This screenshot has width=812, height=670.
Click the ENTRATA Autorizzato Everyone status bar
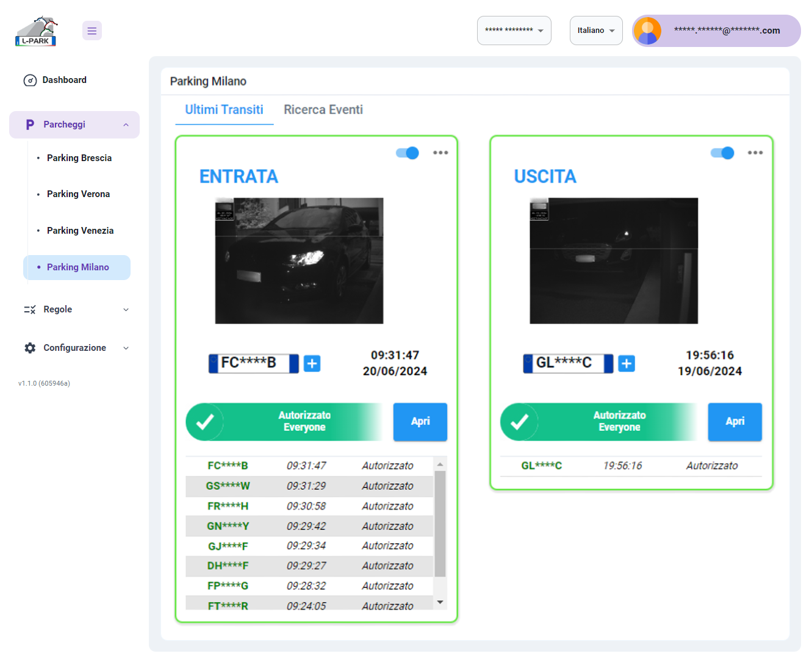(x=284, y=422)
